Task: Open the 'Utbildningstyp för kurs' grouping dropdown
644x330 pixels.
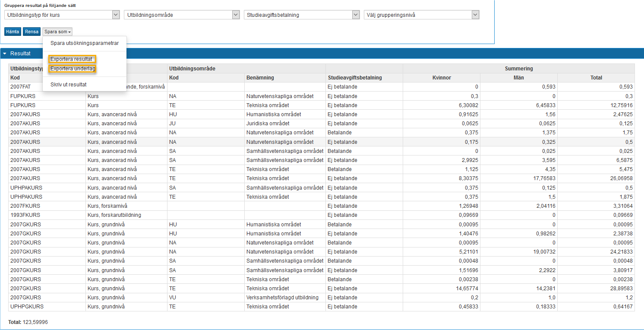Action: click(x=62, y=15)
